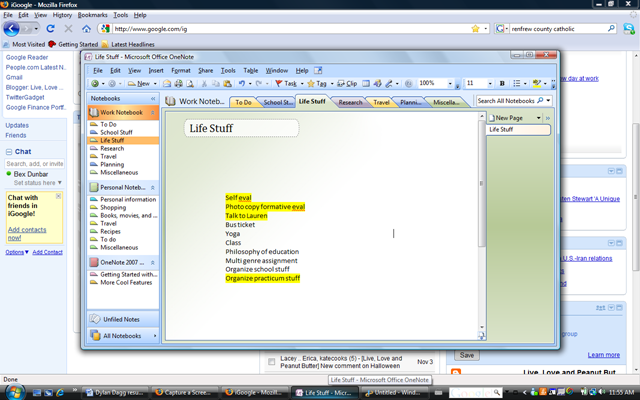Click the Tag star button

[x=317, y=83]
